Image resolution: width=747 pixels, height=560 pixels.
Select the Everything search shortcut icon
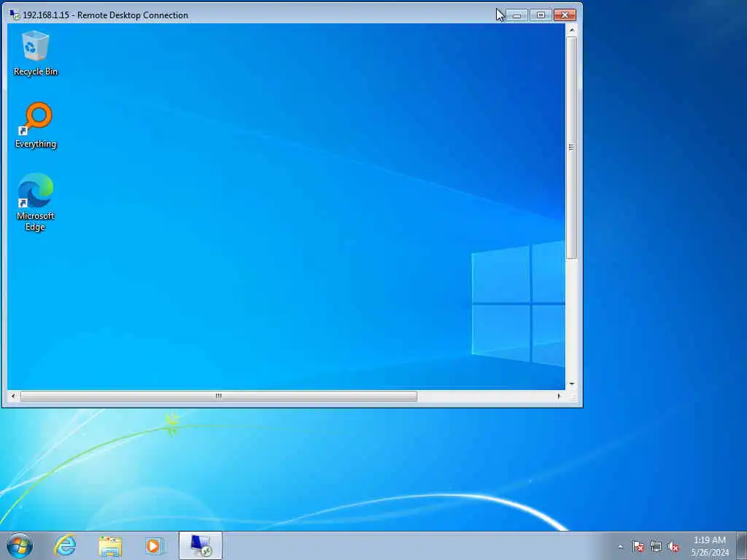[35, 125]
